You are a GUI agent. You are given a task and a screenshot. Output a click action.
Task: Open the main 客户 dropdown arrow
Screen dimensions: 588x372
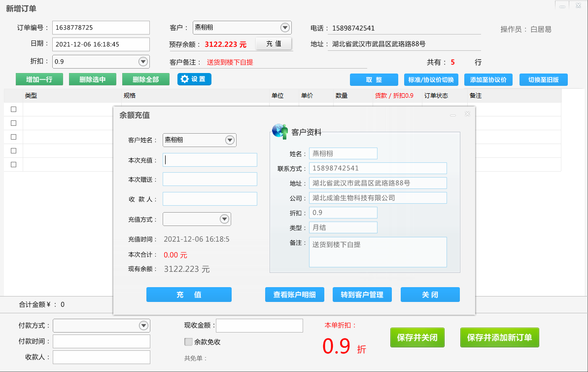285,28
